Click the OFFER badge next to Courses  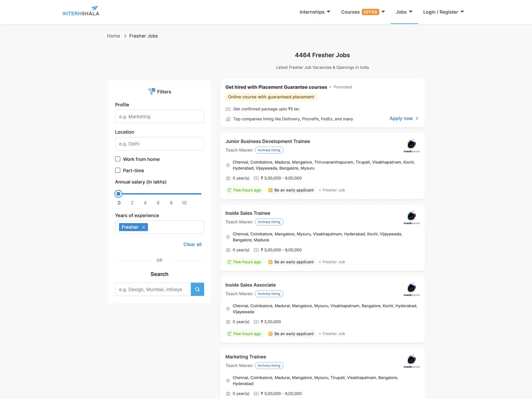370,12
